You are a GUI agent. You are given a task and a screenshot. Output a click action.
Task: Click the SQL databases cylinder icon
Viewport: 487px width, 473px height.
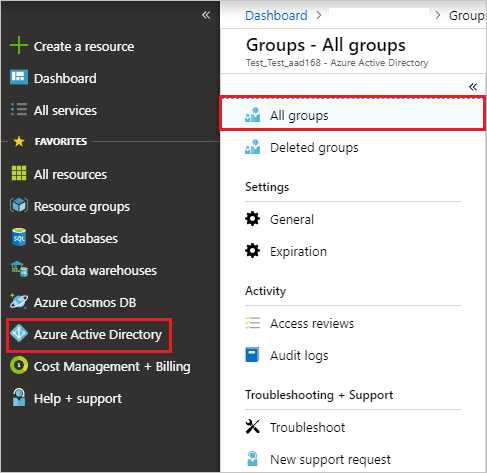click(x=19, y=237)
